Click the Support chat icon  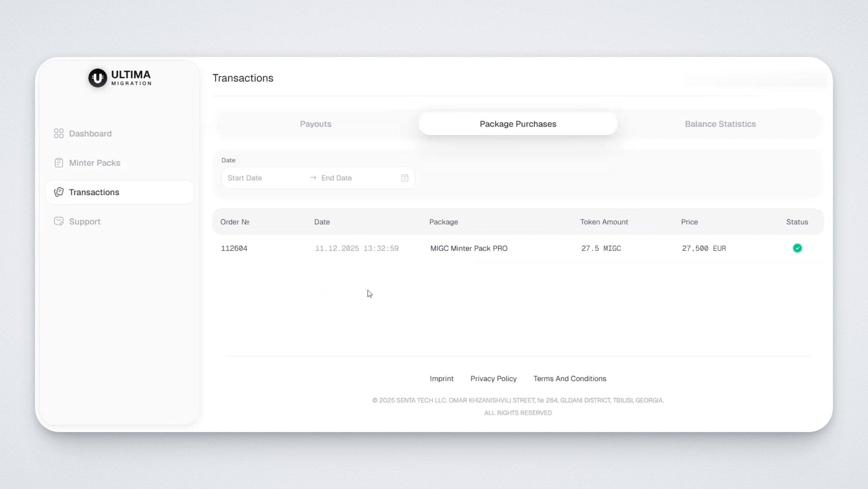click(x=59, y=221)
